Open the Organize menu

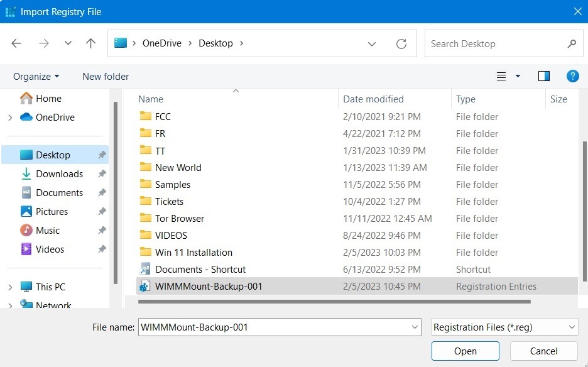coord(36,76)
